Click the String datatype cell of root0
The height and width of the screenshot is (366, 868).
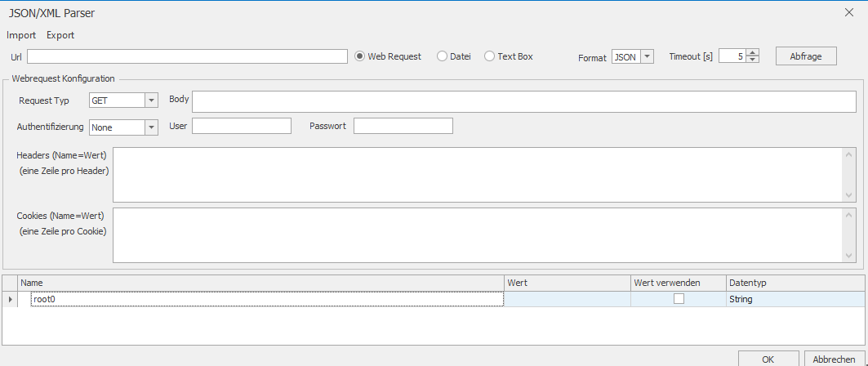click(x=795, y=299)
